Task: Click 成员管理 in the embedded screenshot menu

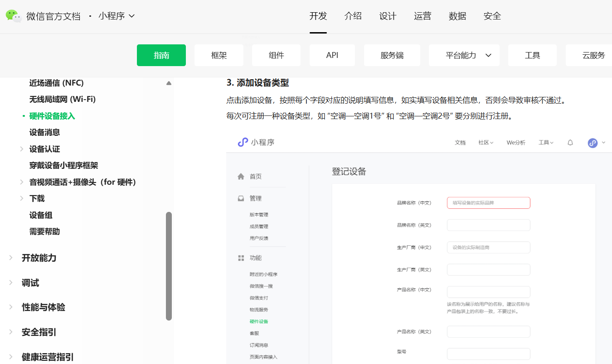Action: pos(259,226)
